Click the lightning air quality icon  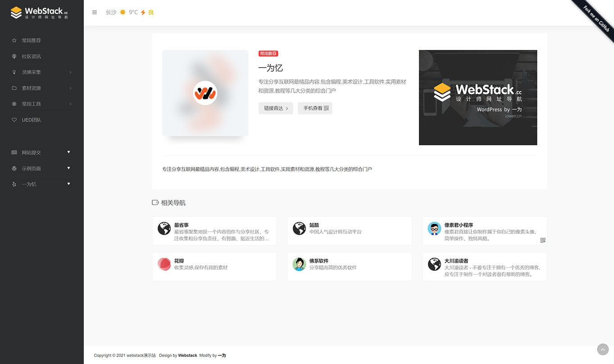point(143,13)
